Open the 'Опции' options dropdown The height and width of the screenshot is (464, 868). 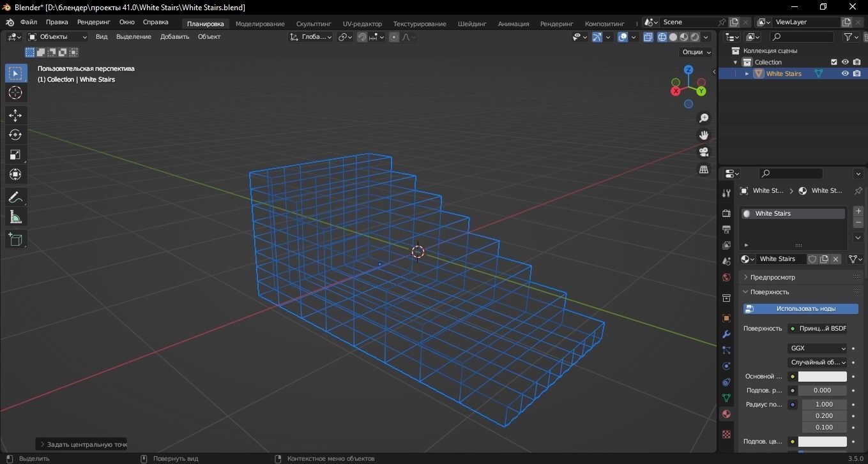point(696,52)
